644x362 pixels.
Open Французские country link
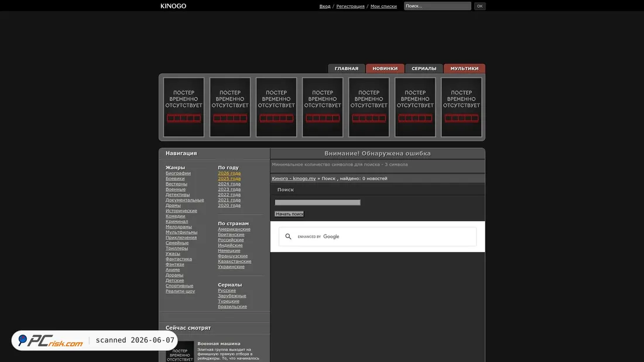[232, 256]
